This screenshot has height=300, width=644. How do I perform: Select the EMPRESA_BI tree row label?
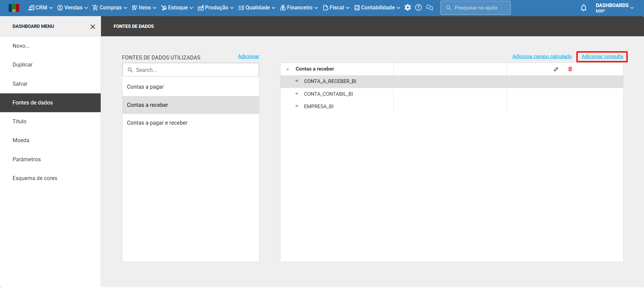[319, 106]
